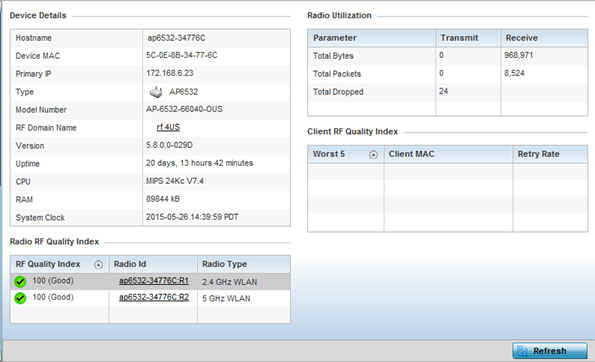Click the RF Domain Name label
Viewport: 595px width, 362px height.
pos(46,128)
